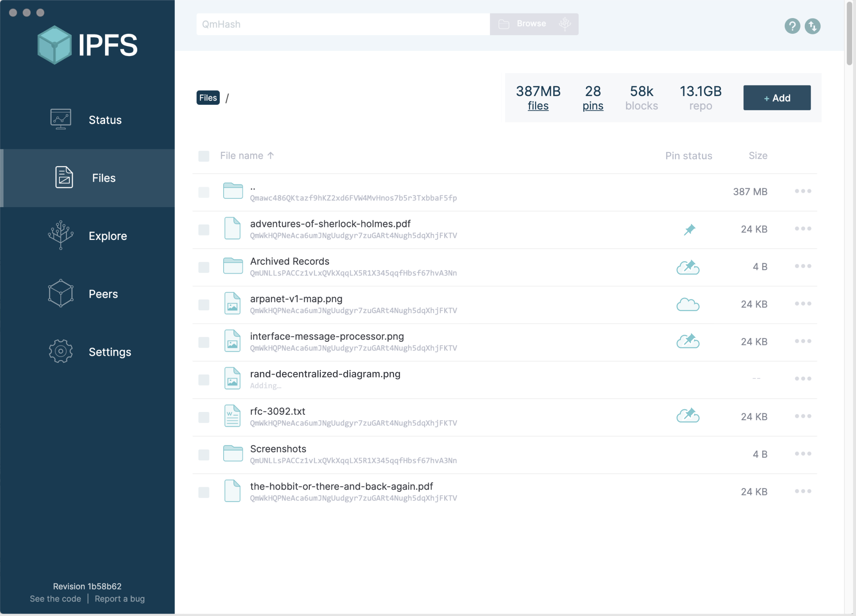Screen dimensions: 856x616
Task: Toggle the select-all checkbox in header
Action: (204, 156)
